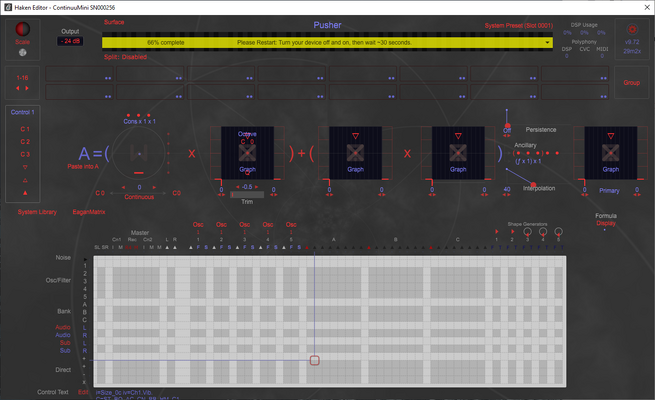
Task: Expand the yellow message bar dropdown arrow
Action: pyautogui.click(x=547, y=43)
